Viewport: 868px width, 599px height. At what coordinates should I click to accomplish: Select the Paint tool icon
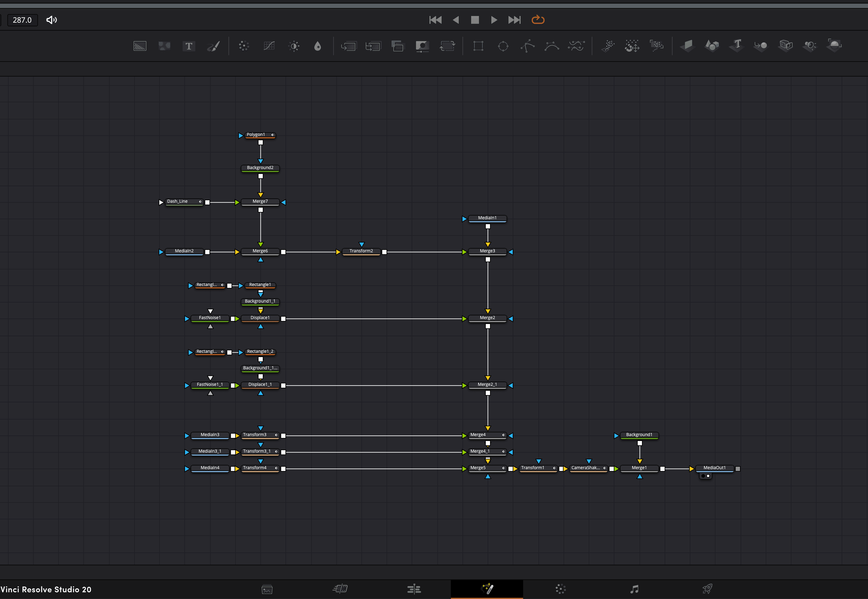[x=213, y=46]
